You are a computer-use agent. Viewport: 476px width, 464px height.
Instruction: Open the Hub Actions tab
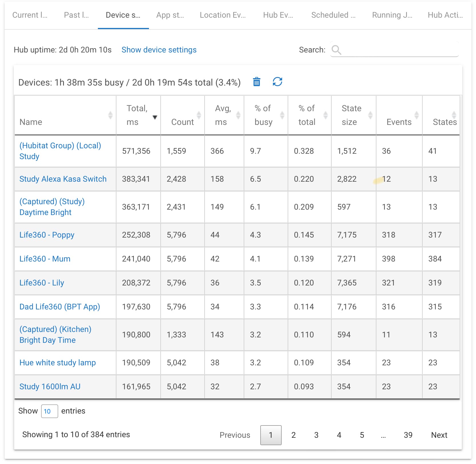click(445, 15)
